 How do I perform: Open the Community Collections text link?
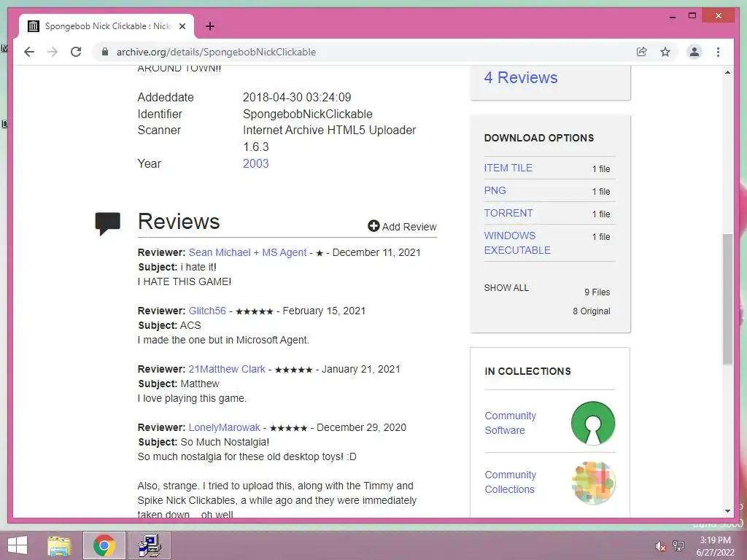(x=510, y=482)
